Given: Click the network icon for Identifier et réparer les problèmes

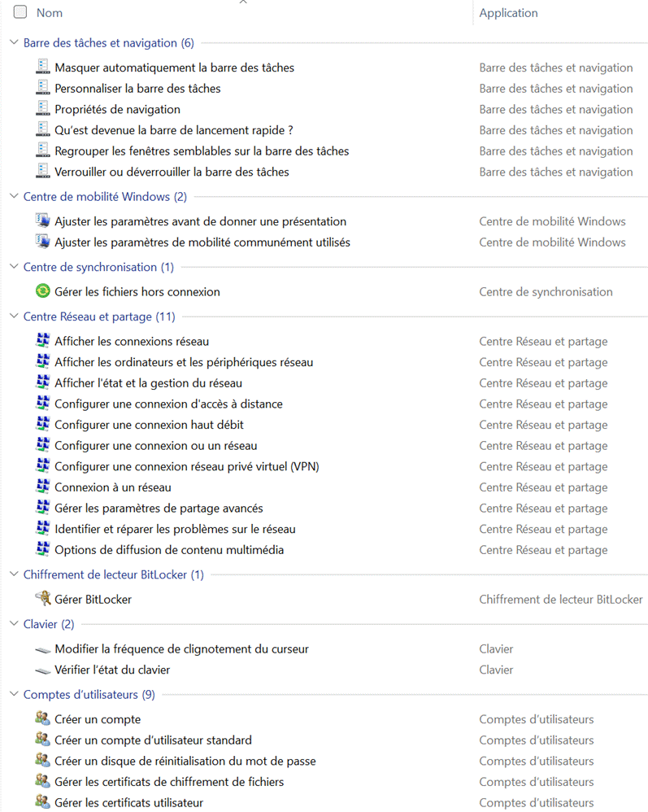Looking at the screenshot, I should pyautogui.click(x=43, y=528).
